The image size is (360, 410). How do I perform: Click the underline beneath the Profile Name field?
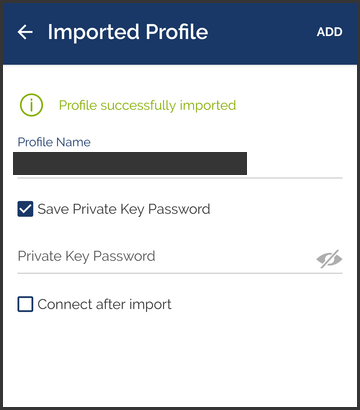pos(180,178)
